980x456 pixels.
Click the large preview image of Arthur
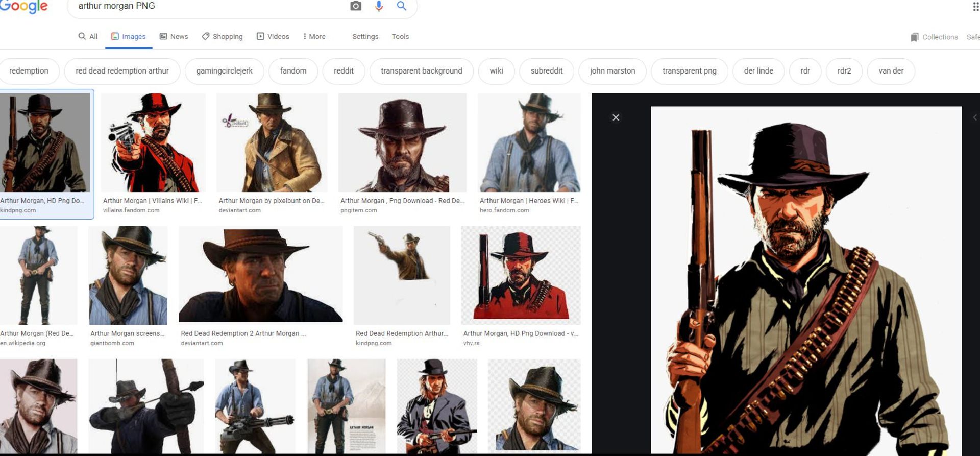[806, 280]
